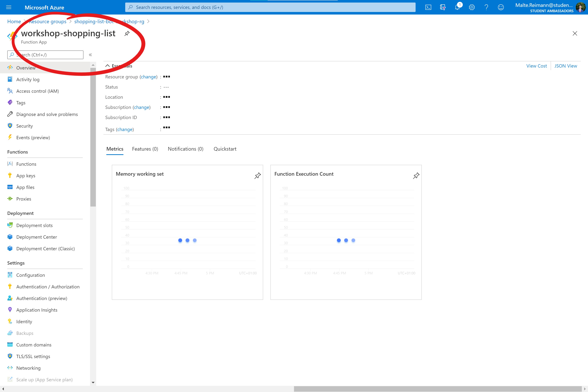Switch to the Quickstart tab
The image size is (588, 392).
[225, 149]
